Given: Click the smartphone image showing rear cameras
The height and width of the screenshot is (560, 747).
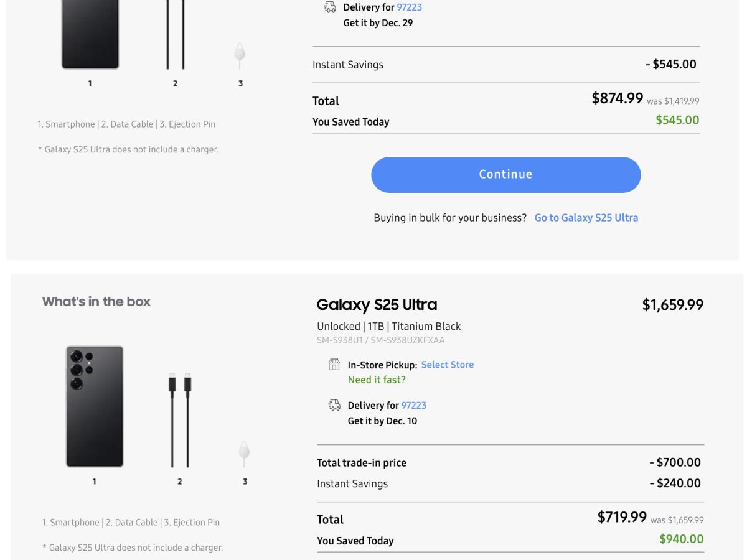Looking at the screenshot, I should click(x=95, y=406).
